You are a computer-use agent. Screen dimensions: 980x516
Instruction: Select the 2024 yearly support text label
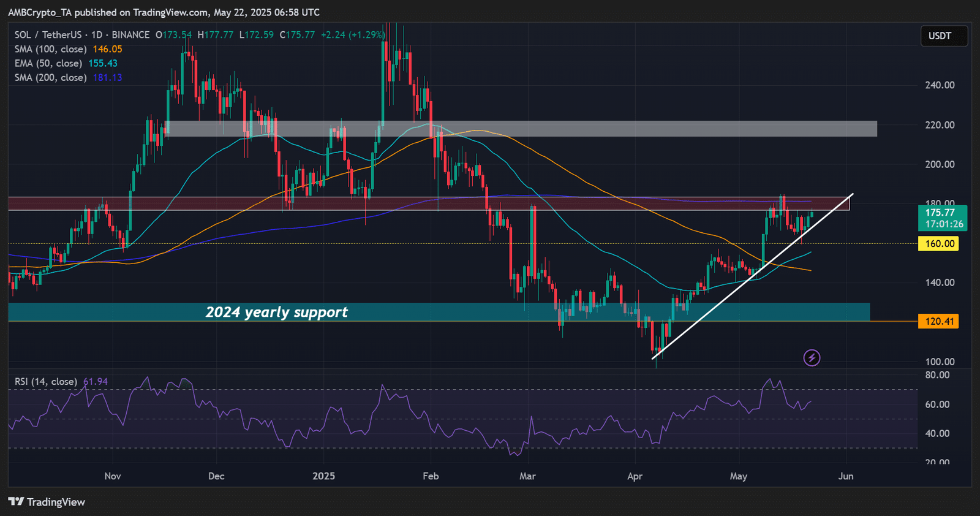(x=277, y=312)
